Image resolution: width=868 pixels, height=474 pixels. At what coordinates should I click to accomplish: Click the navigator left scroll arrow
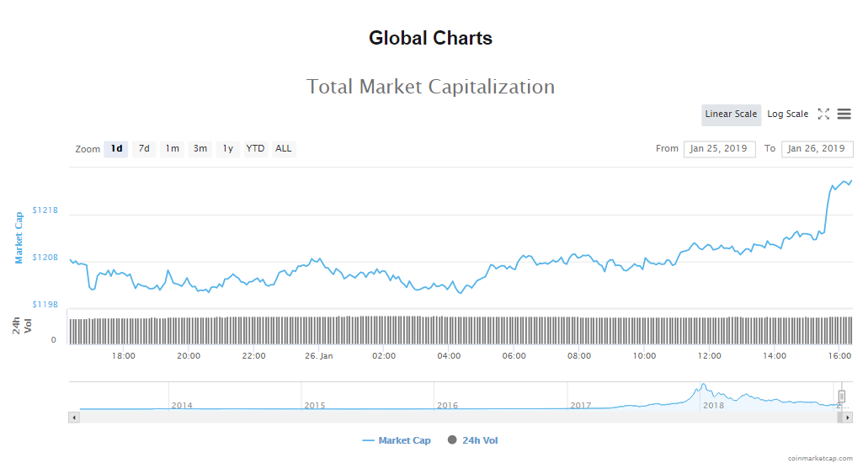pos(74,418)
